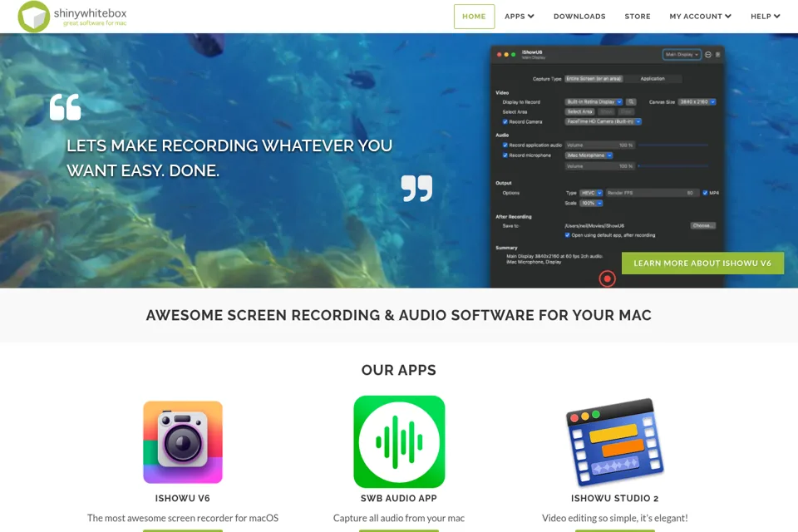Open the iMac Microphone dropdown

click(x=589, y=155)
